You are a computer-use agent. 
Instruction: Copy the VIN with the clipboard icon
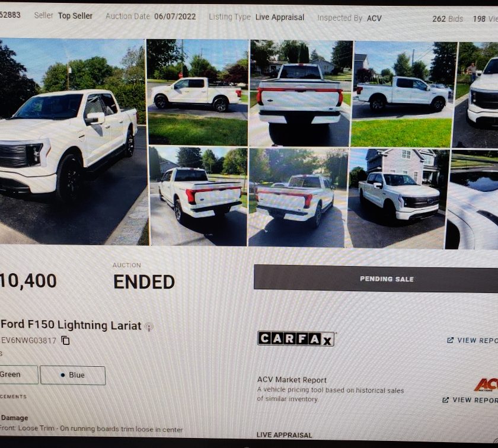(x=65, y=340)
